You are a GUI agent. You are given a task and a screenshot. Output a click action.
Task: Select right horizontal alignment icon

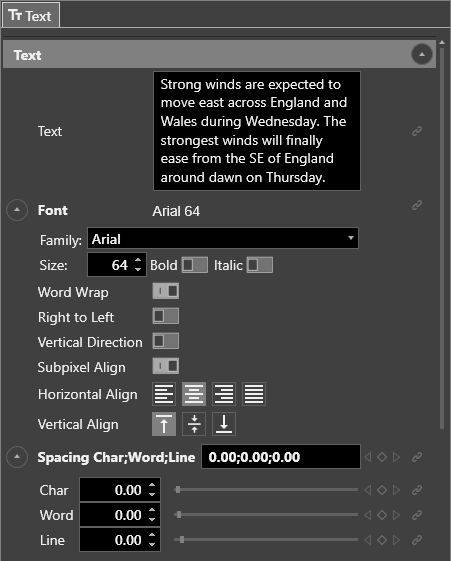click(224, 394)
